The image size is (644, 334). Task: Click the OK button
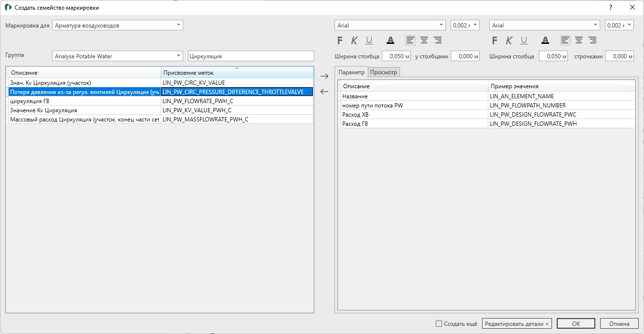coord(576,324)
